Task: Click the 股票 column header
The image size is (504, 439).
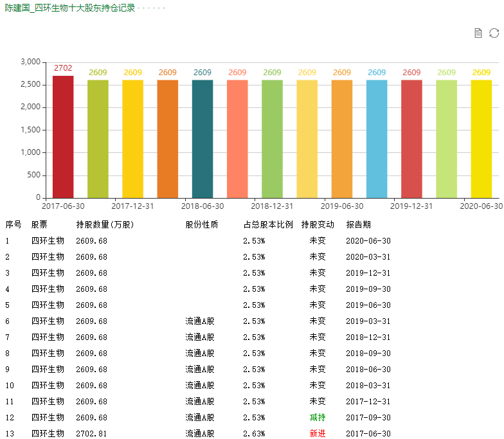Action: [x=39, y=224]
